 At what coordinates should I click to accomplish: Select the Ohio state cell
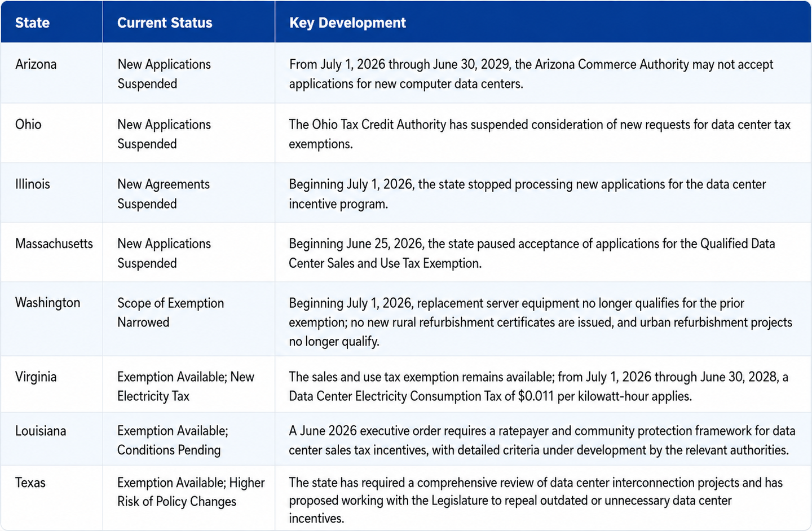[x=51, y=133]
